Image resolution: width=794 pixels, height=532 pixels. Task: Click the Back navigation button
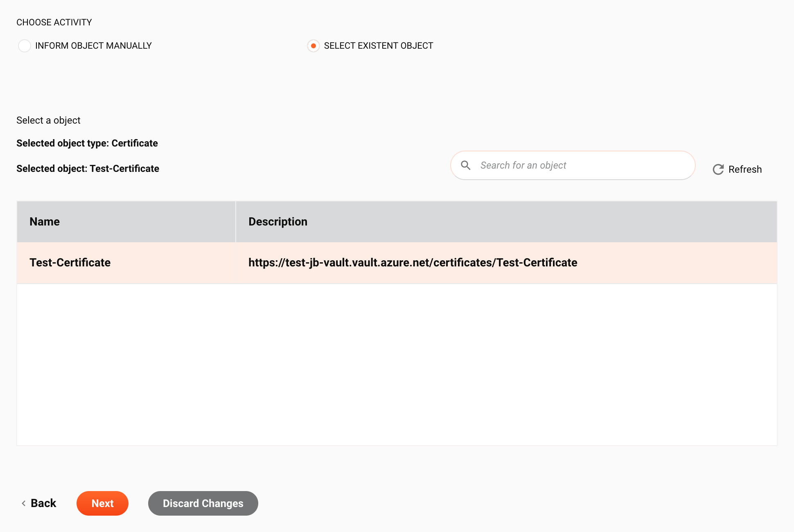37,503
